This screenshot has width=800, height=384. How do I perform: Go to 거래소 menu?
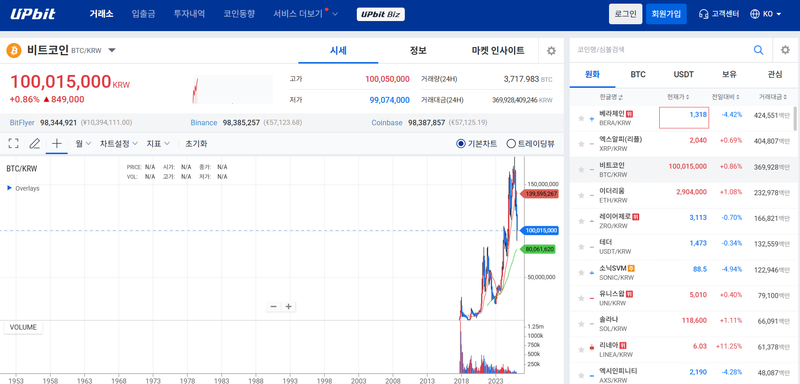tap(101, 14)
